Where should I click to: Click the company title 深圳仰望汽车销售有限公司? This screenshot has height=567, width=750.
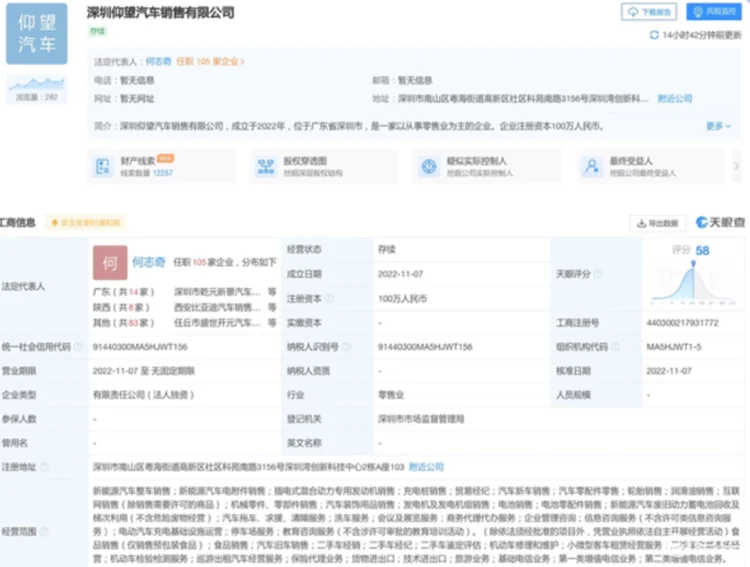pyautogui.click(x=161, y=13)
